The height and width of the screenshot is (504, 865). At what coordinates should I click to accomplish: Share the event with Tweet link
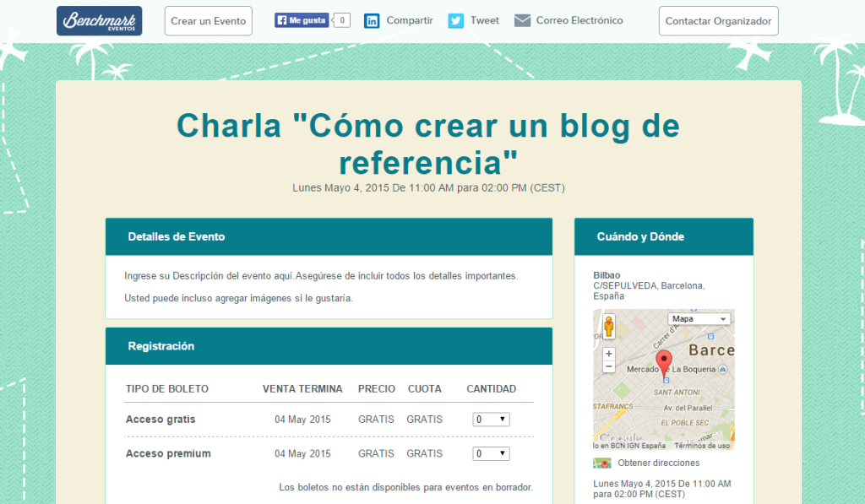(485, 20)
